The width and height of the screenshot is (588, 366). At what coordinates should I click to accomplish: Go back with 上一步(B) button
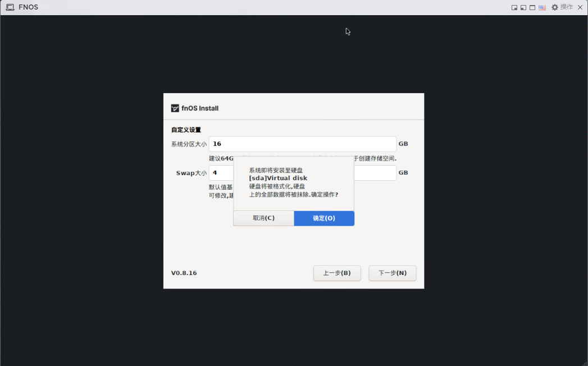[x=337, y=273]
